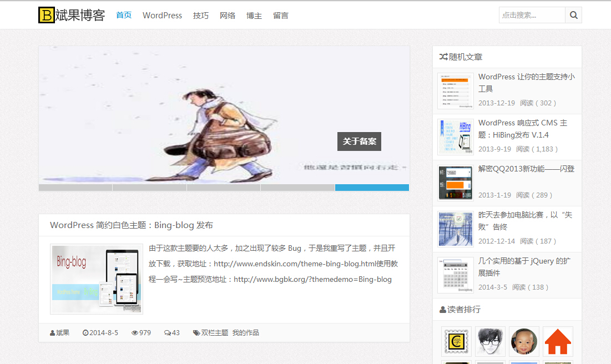Select the active blue slider indicator bar
Image resolution: width=611 pixels, height=364 pixels.
click(x=372, y=188)
